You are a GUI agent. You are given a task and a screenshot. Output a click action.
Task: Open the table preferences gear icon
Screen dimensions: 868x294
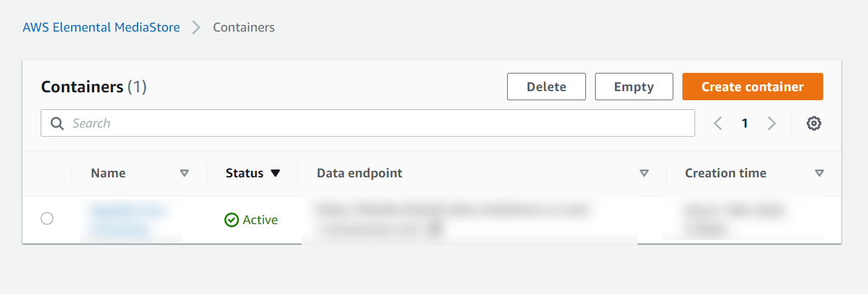(813, 123)
